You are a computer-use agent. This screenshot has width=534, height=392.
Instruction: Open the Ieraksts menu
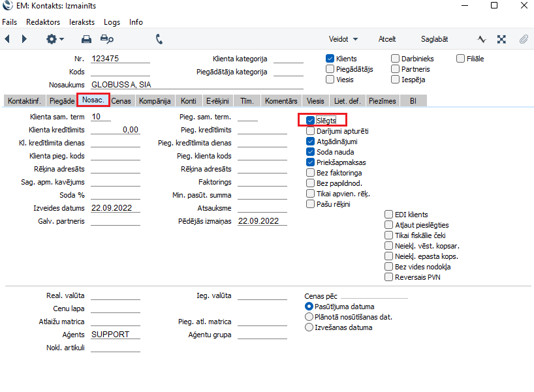82,22
